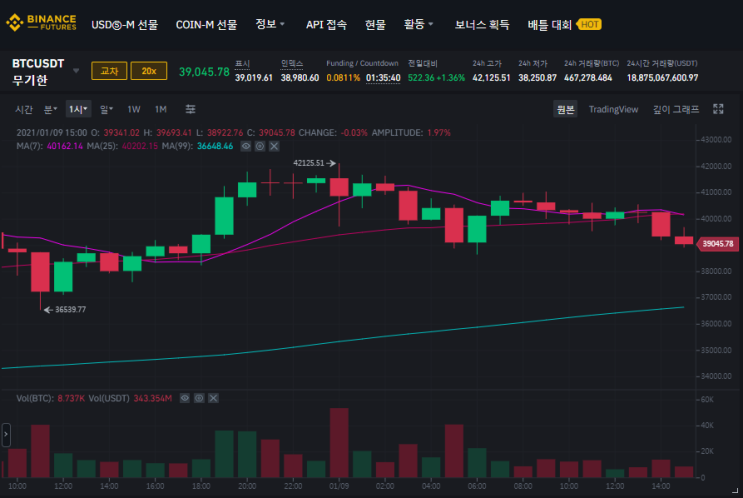Switch to TradingView chart tab
This screenshot has width=743, height=498.
coord(613,109)
